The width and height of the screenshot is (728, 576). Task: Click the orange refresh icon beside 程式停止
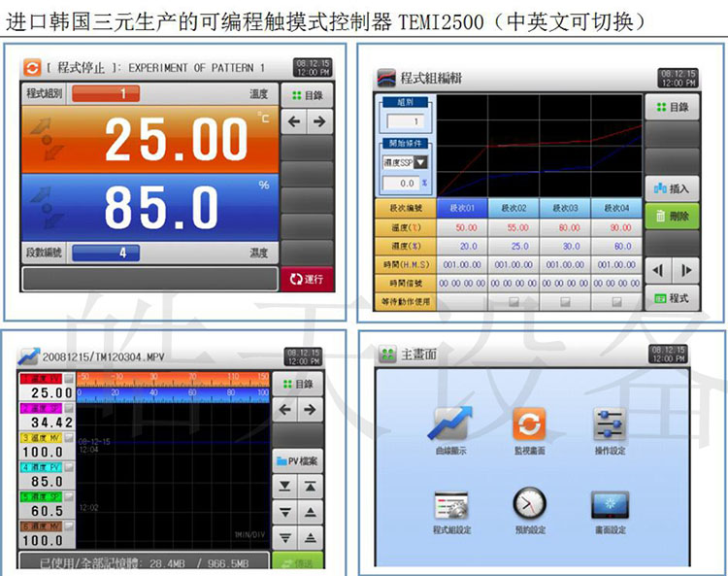click(x=32, y=68)
